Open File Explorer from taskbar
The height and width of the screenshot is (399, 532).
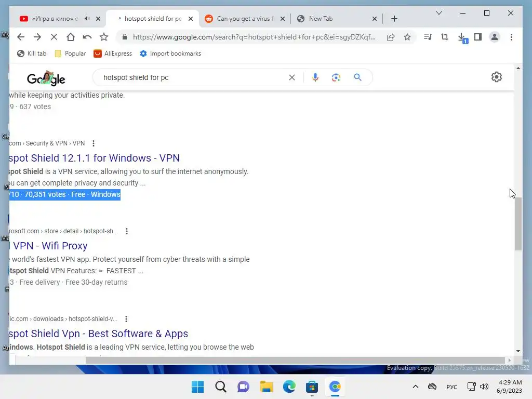tap(267, 387)
